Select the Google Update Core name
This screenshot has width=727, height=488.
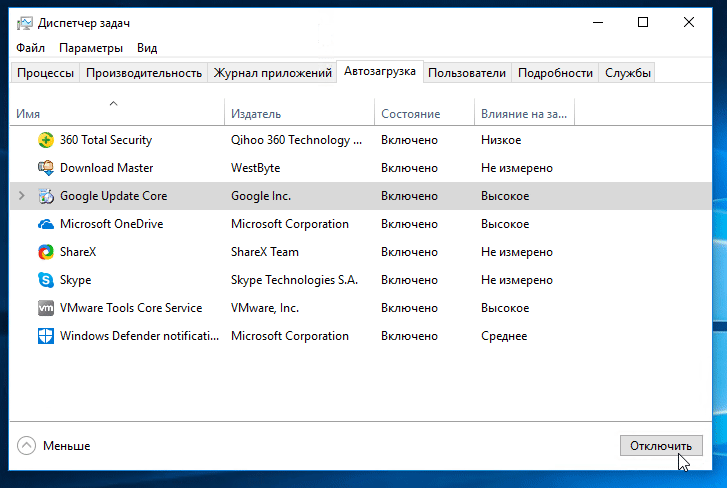click(114, 196)
